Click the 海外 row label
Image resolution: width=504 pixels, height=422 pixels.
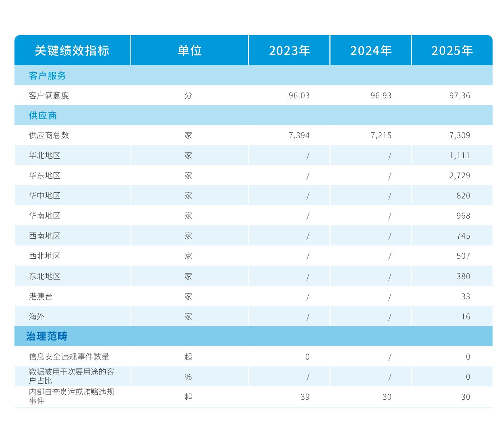(x=37, y=316)
